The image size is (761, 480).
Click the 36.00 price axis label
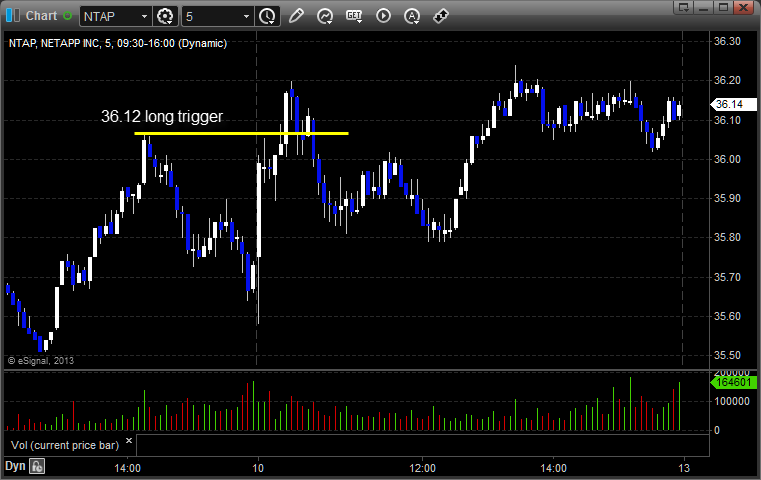(x=727, y=159)
